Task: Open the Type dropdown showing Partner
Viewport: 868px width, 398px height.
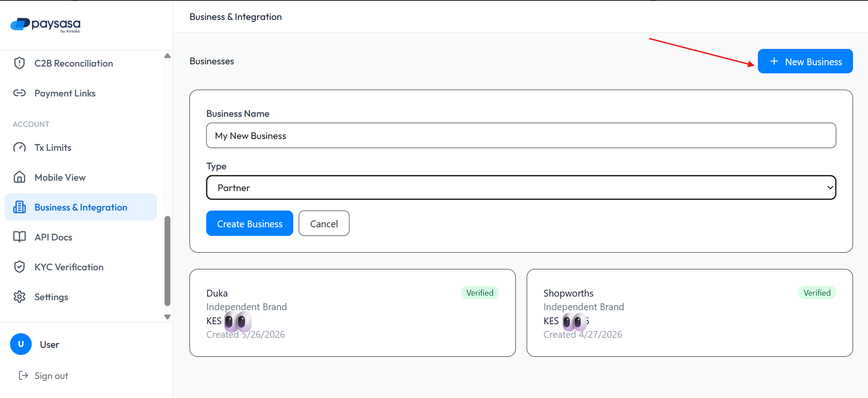Action: pos(521,187)
